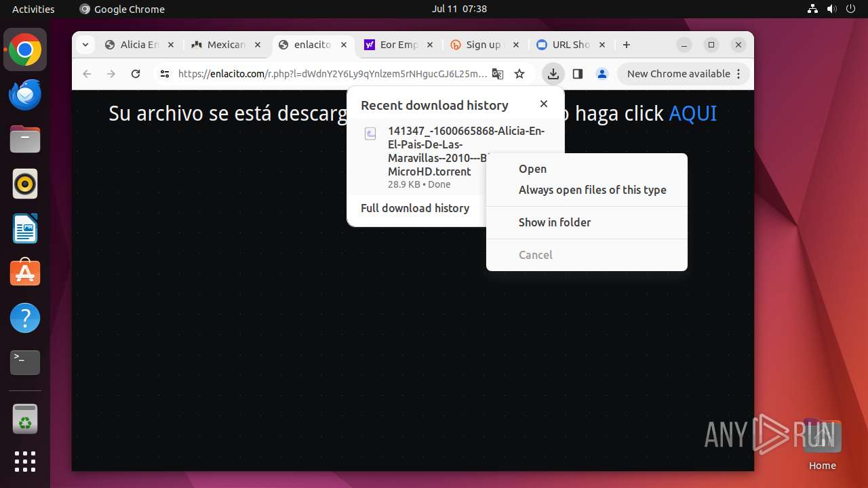Click the enlacito.com URL address bar
This screenshot has height=488, width=868.
pyautogui.click(x=332, y=74)
